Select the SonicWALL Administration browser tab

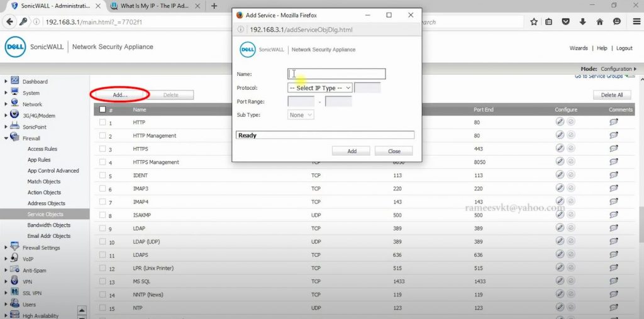coord(54,6)
